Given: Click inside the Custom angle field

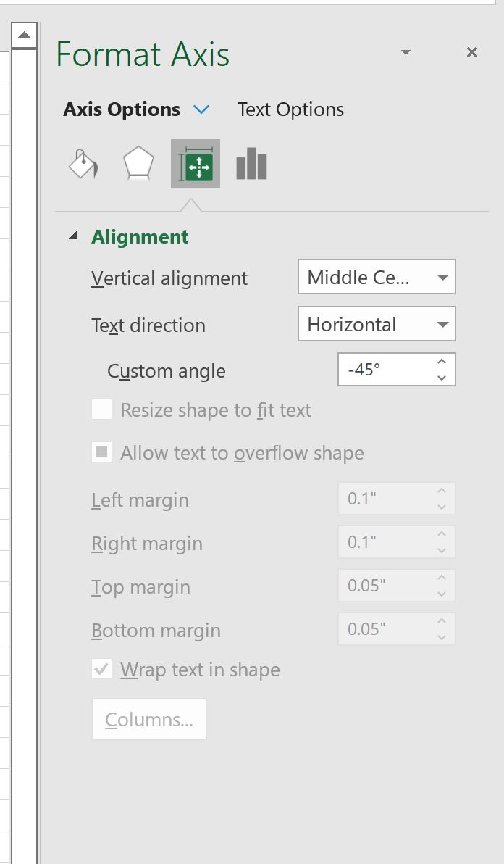Looking at the screenshot, I should point(384,369).
